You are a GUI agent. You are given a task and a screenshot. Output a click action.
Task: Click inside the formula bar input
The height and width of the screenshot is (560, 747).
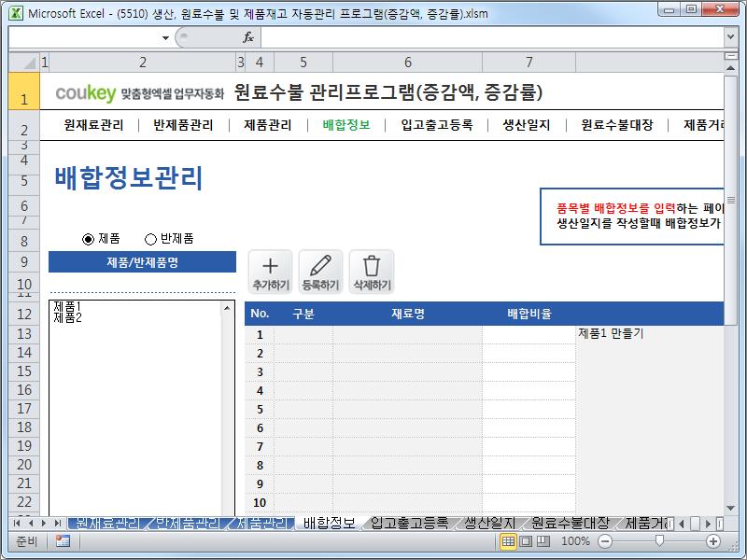(x=492, y=37)
